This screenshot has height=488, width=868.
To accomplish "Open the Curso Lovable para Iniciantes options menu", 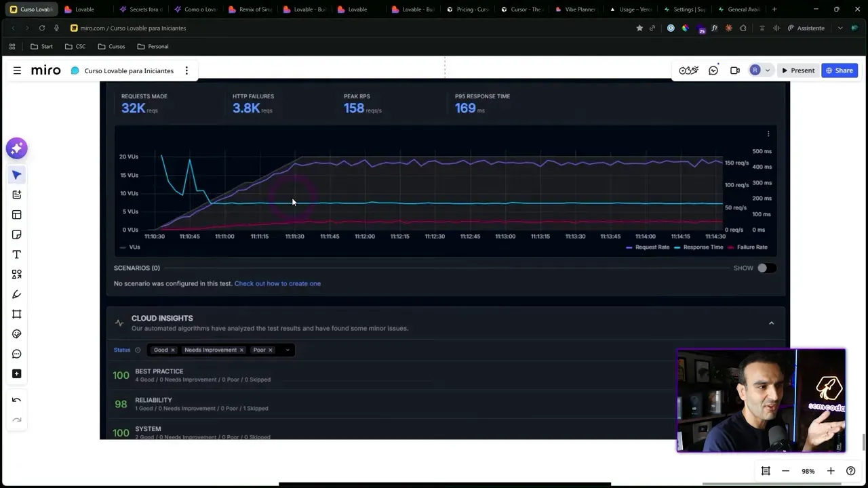I will coord(186,70).
